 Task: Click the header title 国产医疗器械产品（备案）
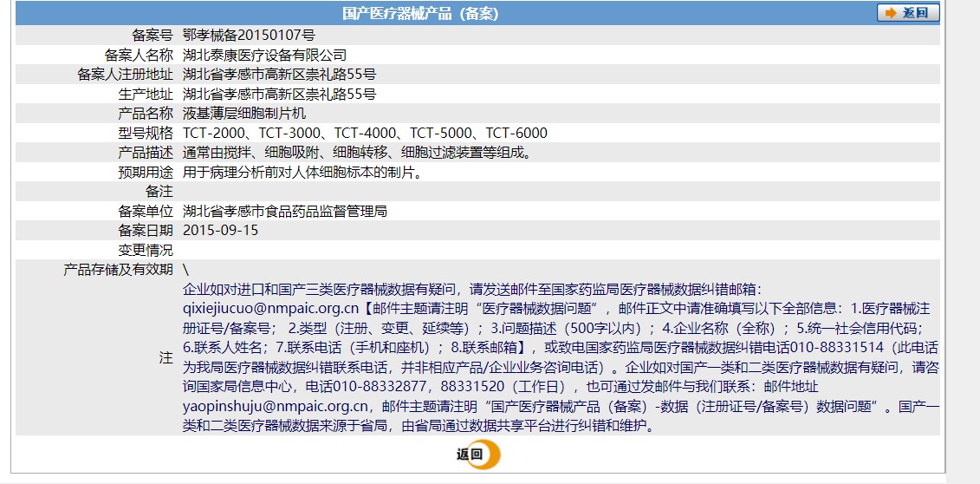pos(420,14)
